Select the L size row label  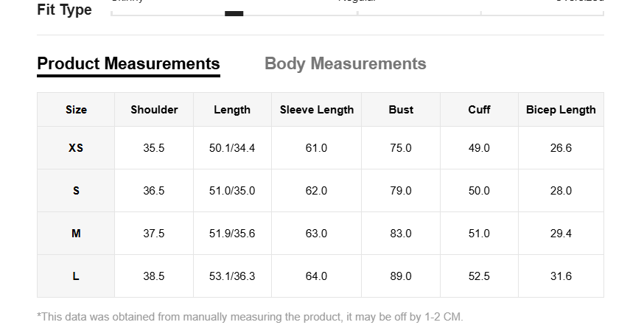[76, 276]
